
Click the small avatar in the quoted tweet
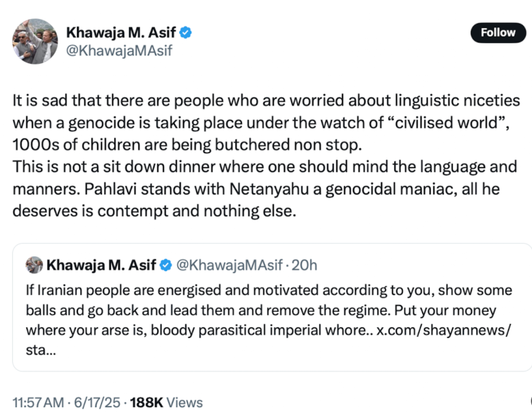pos(34,265)
